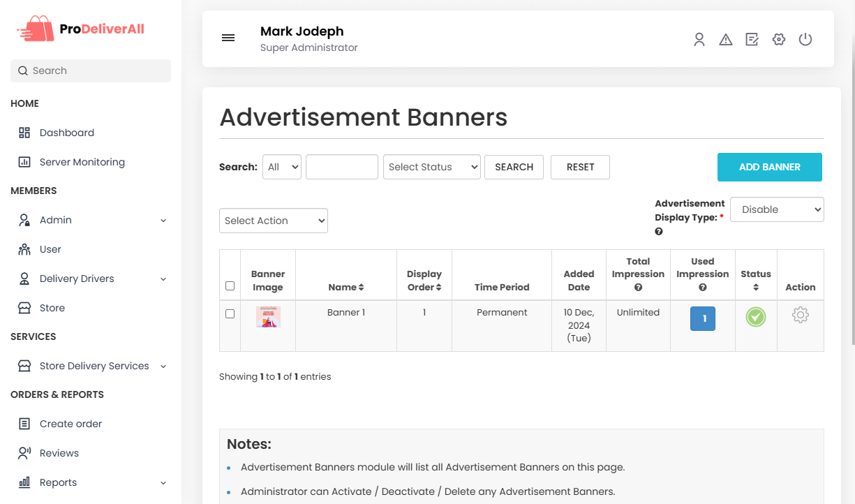Click the green active status icon for Banner 1
855x504 pixels.
[756, 317]
